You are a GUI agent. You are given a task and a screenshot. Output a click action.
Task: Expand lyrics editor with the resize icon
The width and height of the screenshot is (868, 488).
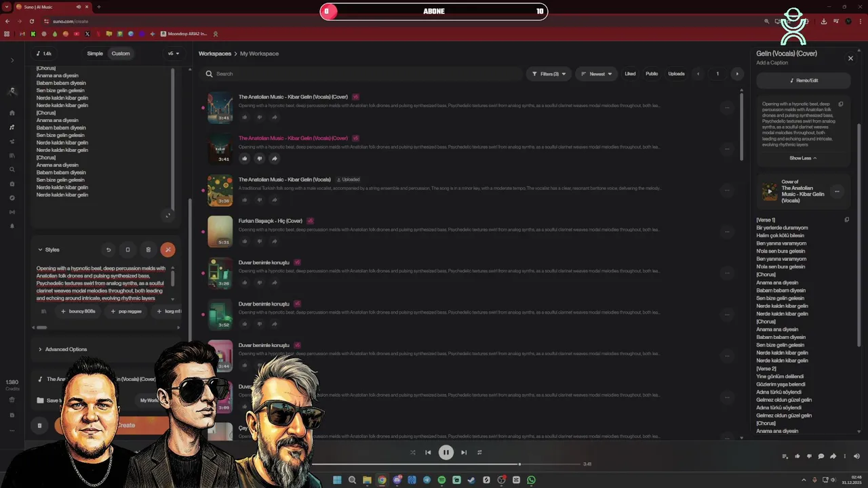tap(168, 216)
